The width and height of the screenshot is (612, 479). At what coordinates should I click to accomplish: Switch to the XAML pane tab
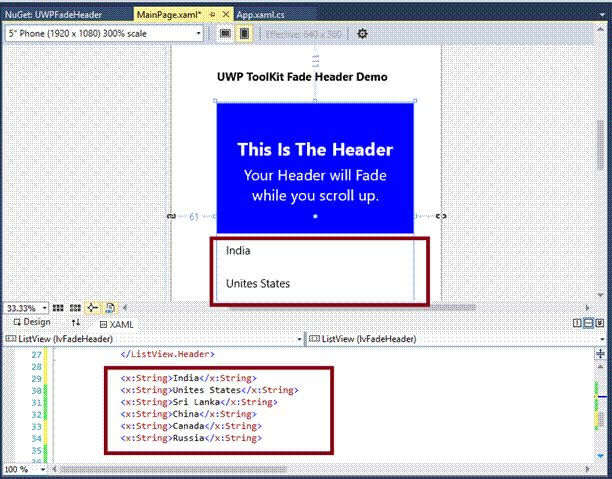[x=117, y=324]
